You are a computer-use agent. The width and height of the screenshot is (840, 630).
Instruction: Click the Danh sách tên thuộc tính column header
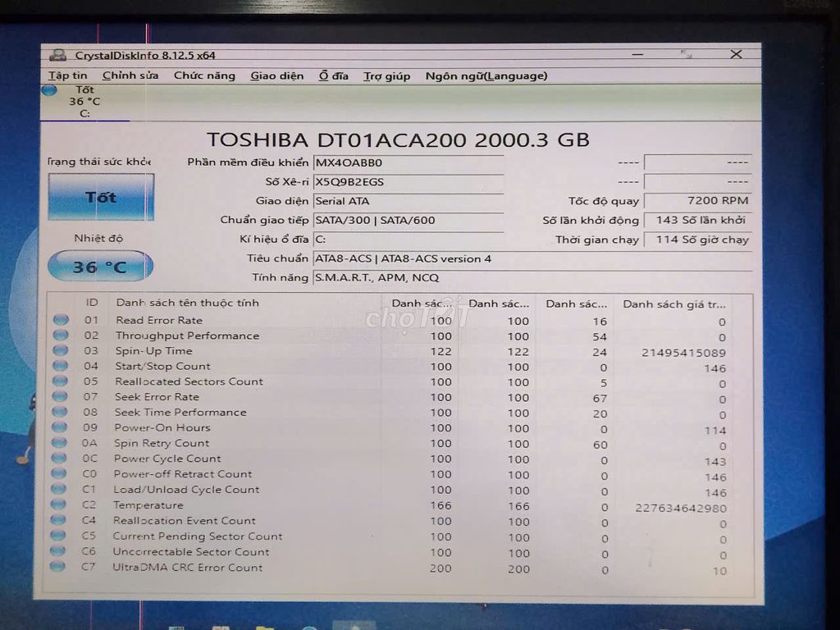click(x=188, y=303)
